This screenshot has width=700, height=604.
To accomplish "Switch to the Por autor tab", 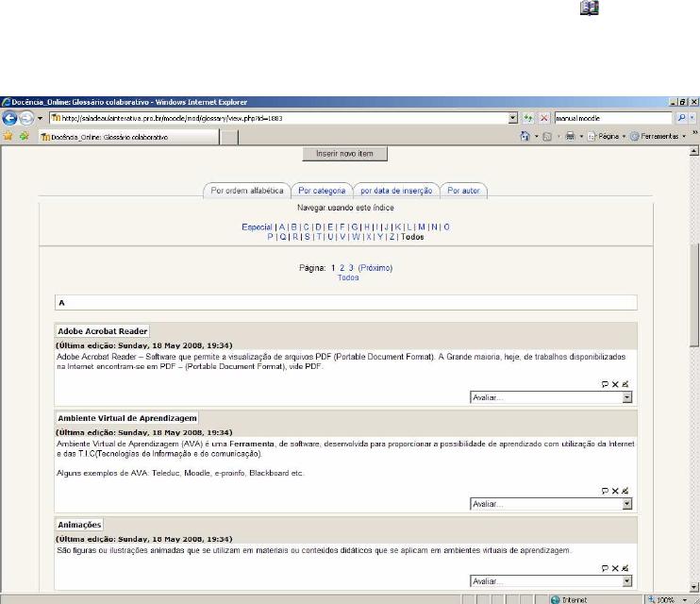I will 463,190.
